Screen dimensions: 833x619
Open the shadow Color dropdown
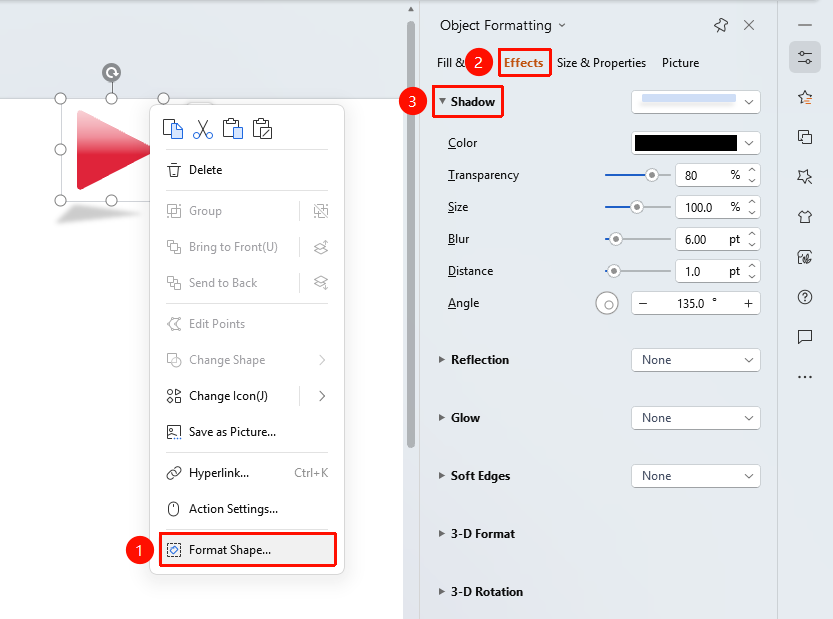click(696, 143)
